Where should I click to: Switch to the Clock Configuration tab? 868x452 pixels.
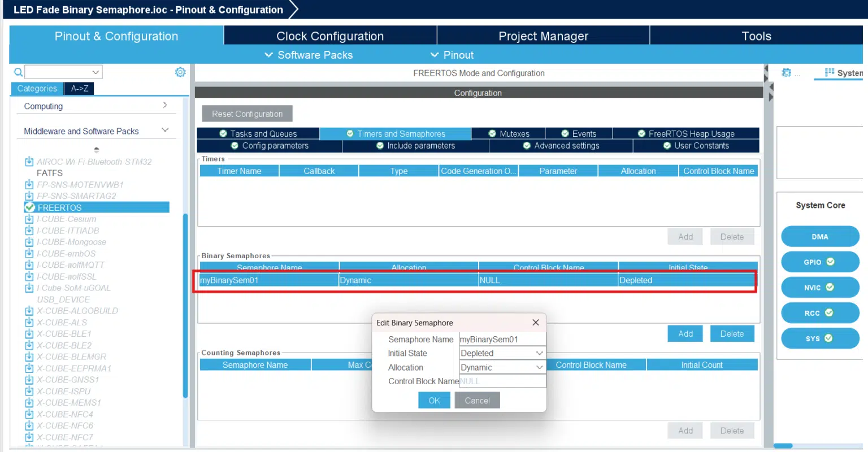[x=330, y=36]
